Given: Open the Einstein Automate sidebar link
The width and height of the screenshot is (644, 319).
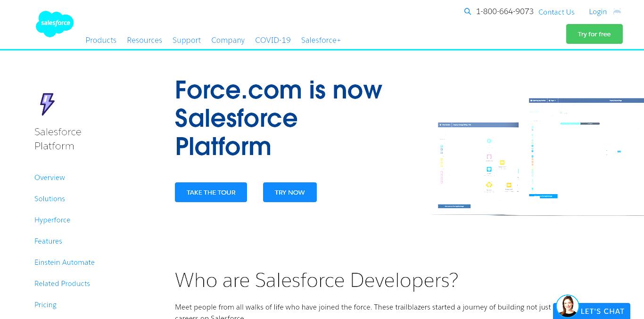Looking at the screenshot, I should click(x=65, y=262).
